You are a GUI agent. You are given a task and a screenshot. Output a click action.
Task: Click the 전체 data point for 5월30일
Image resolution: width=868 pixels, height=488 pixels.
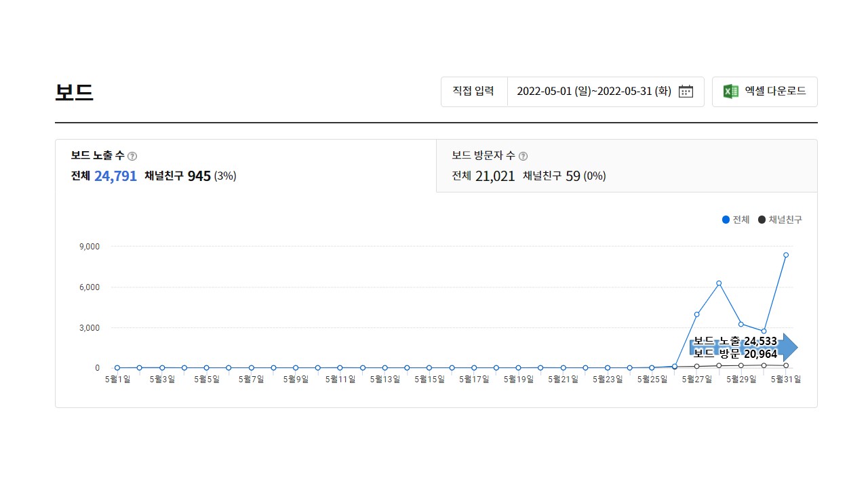click(764, 331)
